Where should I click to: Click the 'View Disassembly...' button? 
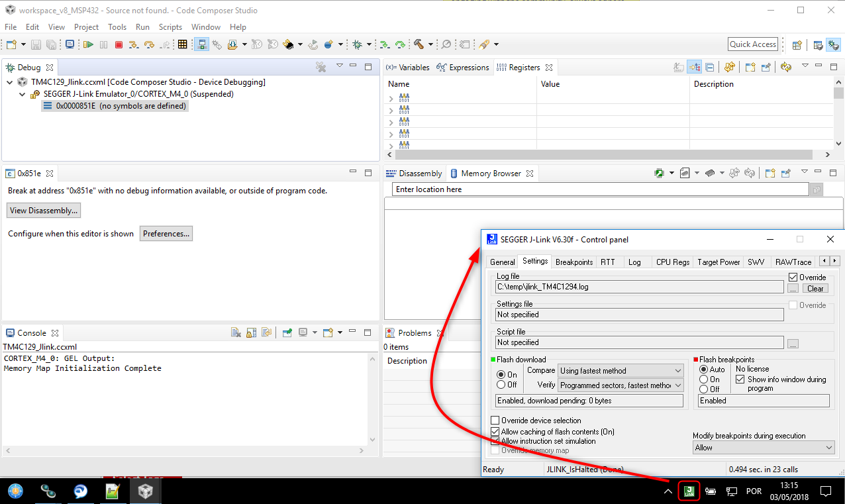[43, 210]
